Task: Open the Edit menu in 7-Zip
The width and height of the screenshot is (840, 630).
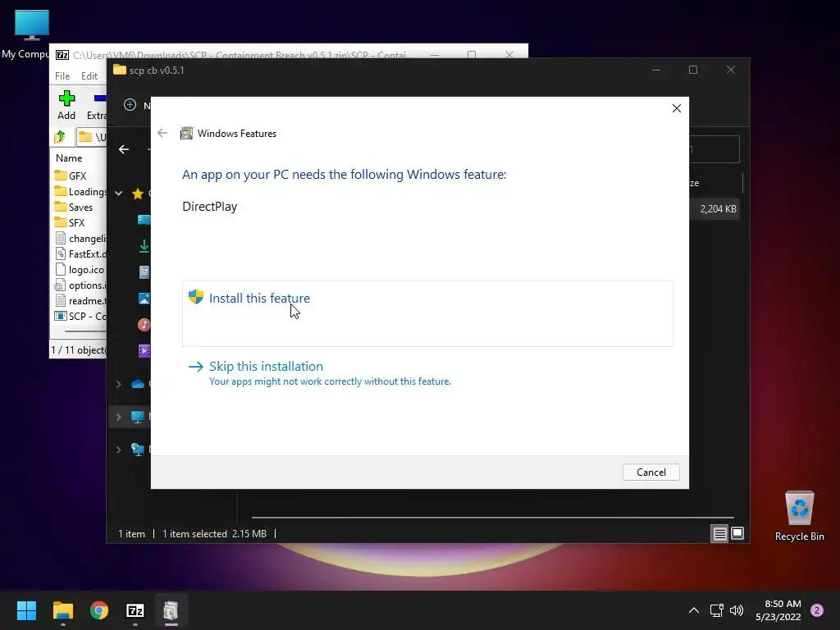Action: 89,76
